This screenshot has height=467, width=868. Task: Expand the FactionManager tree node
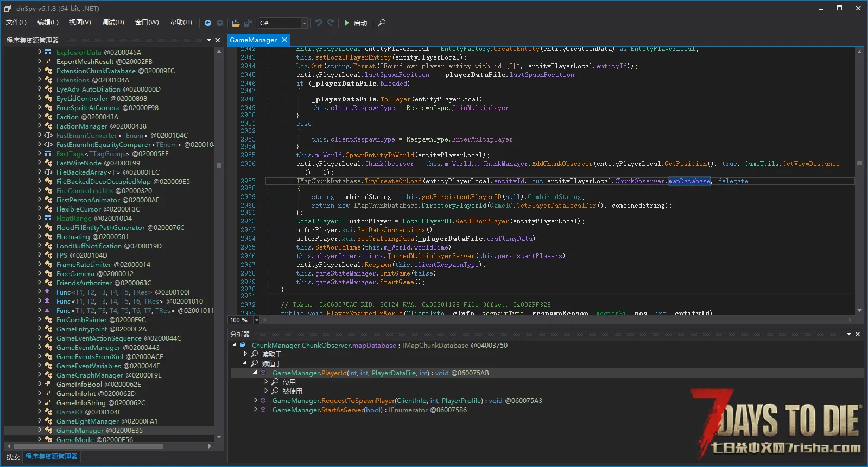(x=40, y=126)
